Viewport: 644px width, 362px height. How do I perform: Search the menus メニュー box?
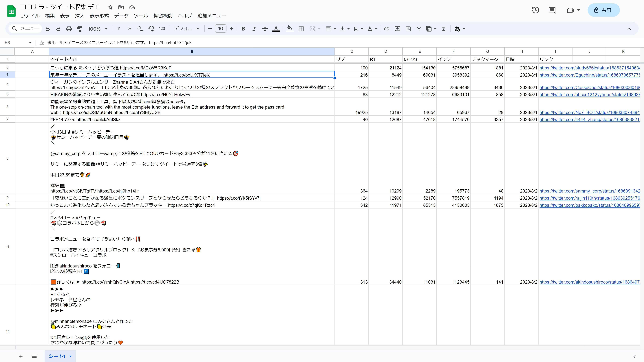click(x=25, y=28)
